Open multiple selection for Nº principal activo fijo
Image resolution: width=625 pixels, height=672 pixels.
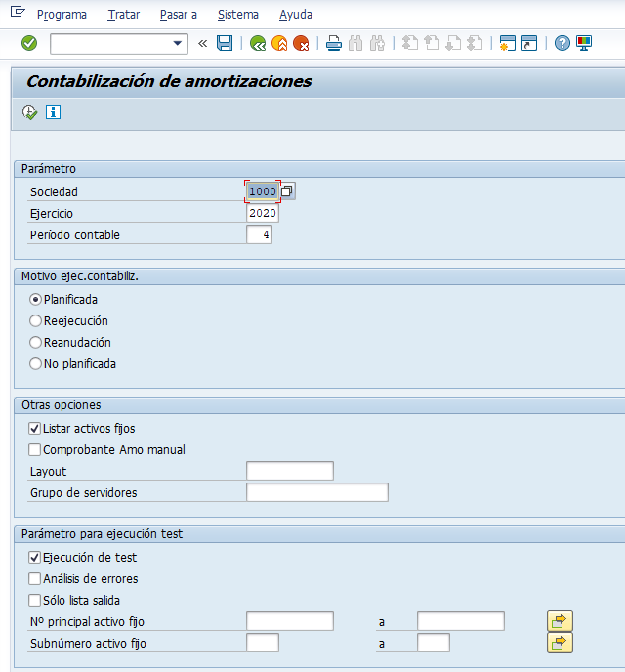[x=560, y=621]
